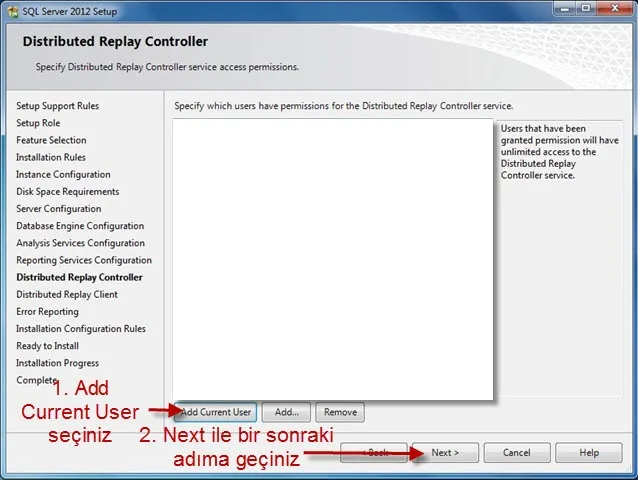Click the SQL Server 2012 Setup title text
This screenshot has width=638, height=480.
(x=70, y=11)
